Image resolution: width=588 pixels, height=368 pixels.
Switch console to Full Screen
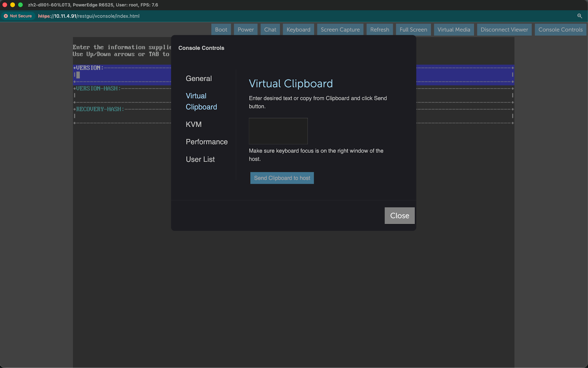coord(413,29)
